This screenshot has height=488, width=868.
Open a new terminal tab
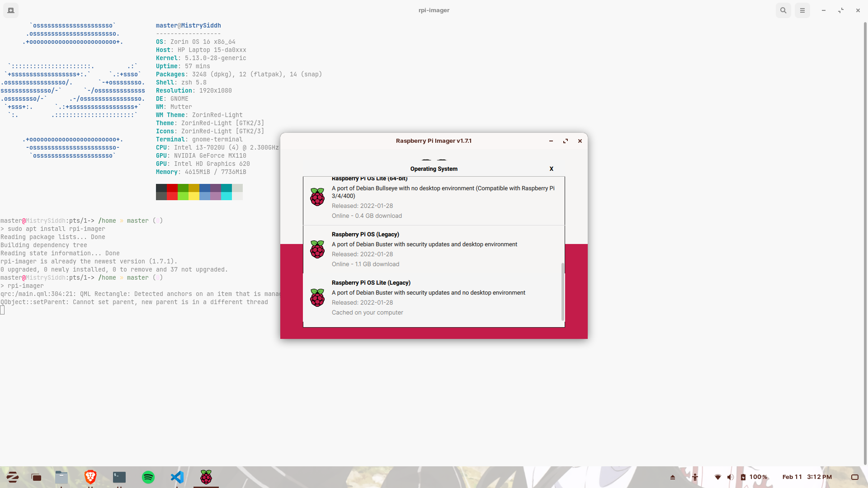click(x=11, y=10)
